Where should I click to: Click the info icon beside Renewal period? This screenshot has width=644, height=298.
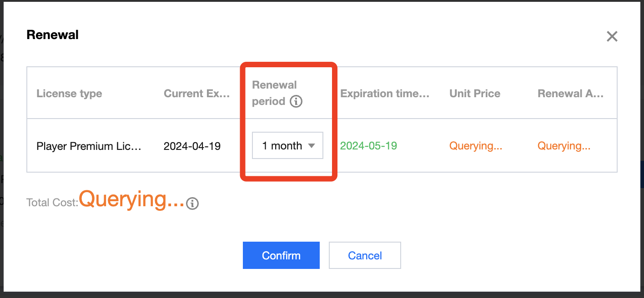click(296, 101)
